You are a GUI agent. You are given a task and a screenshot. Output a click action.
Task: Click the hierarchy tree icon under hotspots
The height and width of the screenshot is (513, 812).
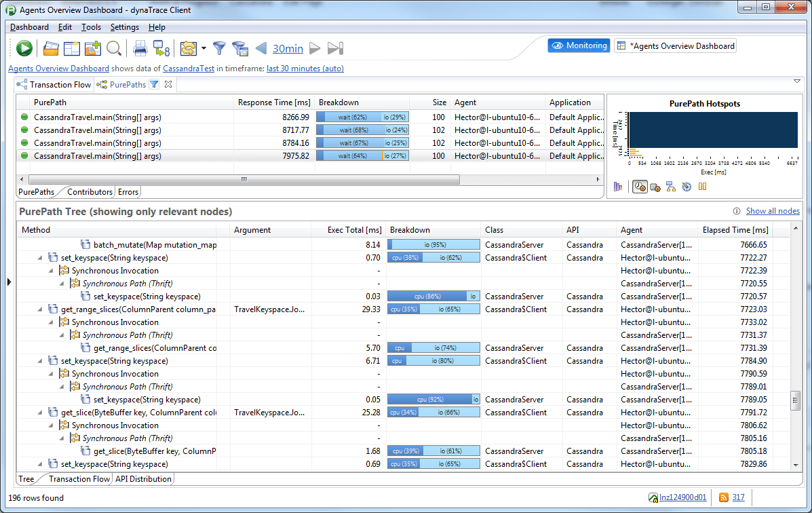point(671,187)
